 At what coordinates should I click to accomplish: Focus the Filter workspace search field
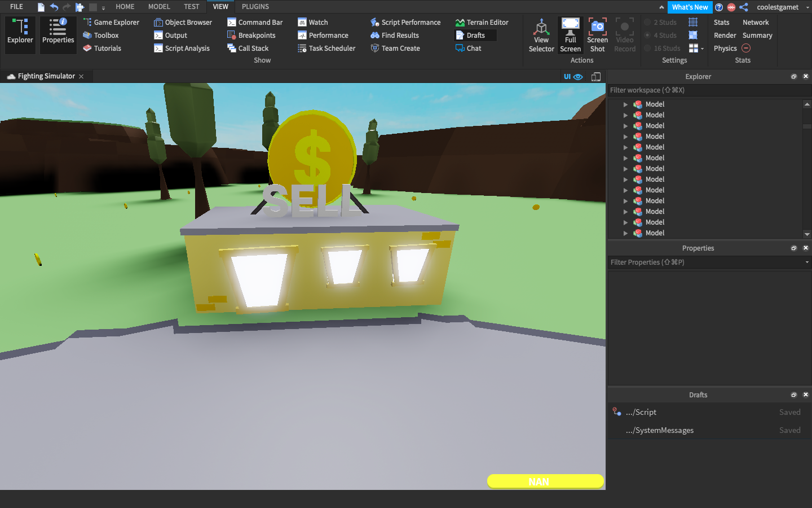pyautogui.click(x=709, y=90)
